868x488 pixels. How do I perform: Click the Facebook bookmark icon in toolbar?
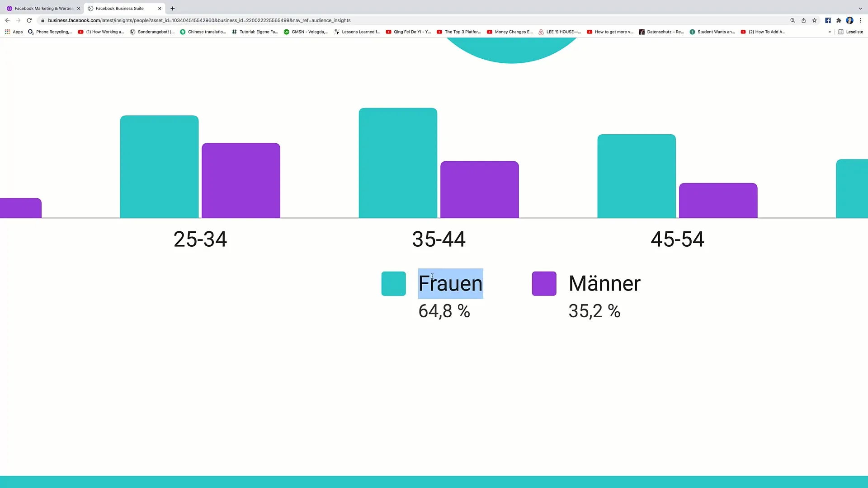coord(828,20)
